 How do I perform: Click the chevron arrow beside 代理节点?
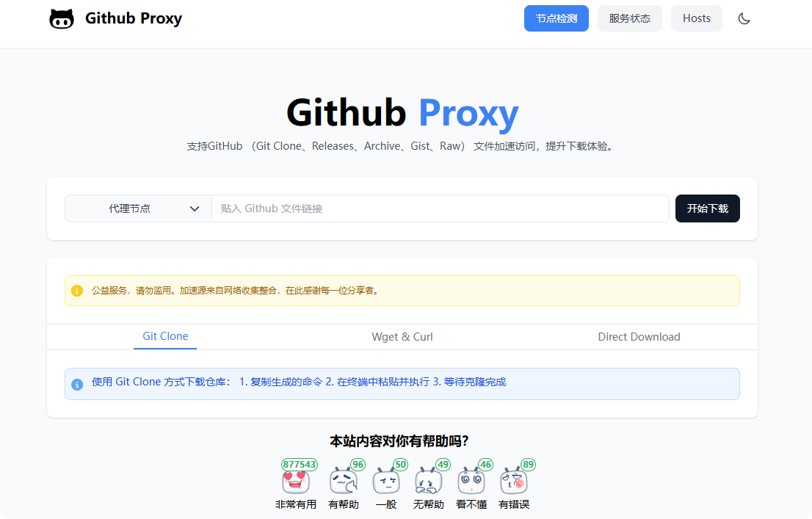coord(195,208)
